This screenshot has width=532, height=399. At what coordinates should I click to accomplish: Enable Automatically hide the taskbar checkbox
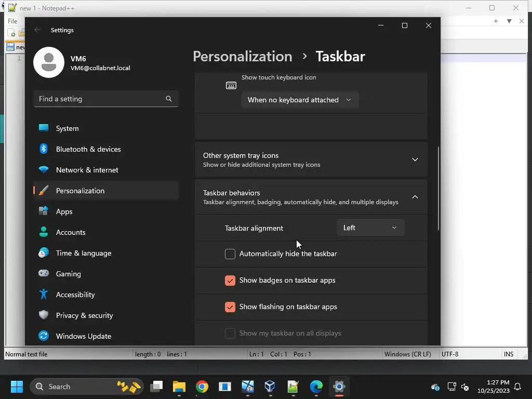[230, 254]
